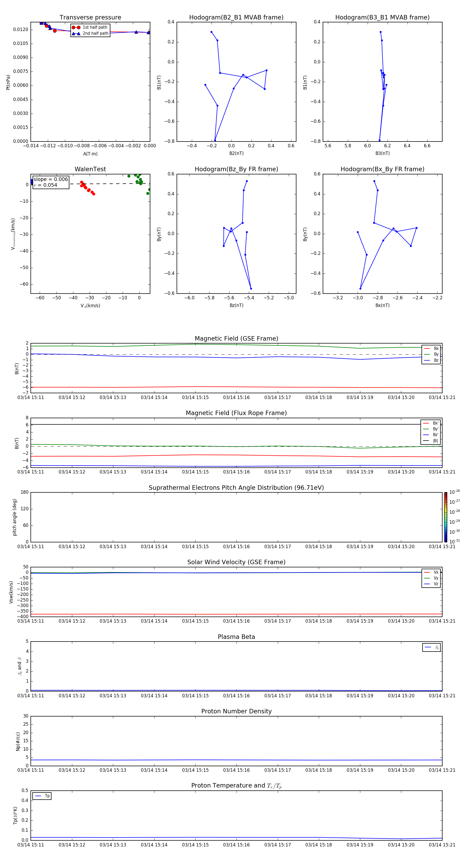Click the 'Bz(nT)' x-axis label
The width and height of the screenshot is (473, 868).
236,305
